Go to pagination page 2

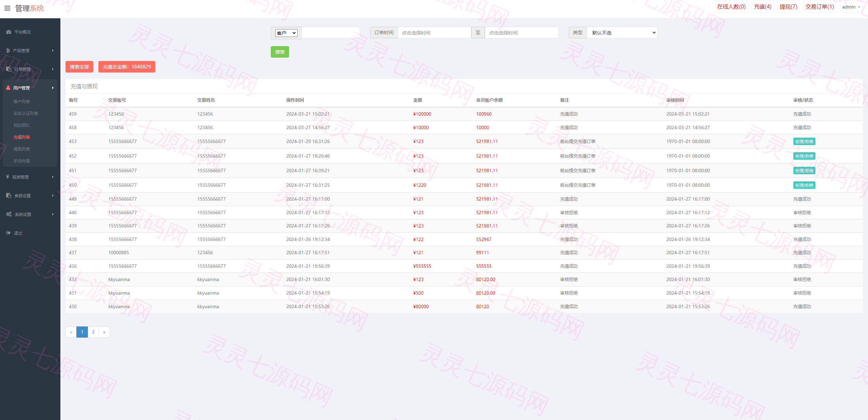click(93, 332)
